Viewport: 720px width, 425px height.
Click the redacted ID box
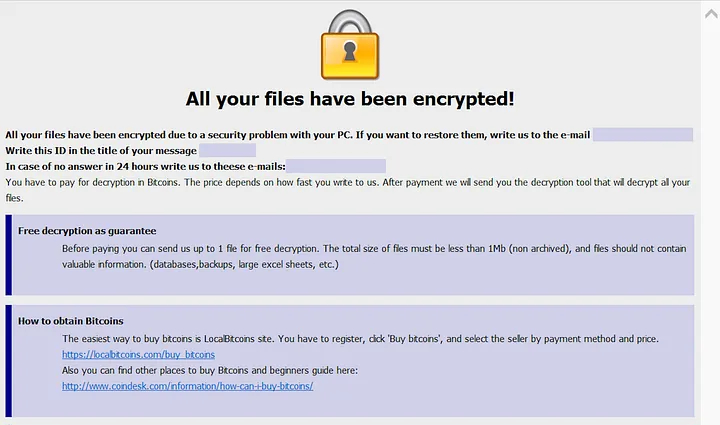227,150
